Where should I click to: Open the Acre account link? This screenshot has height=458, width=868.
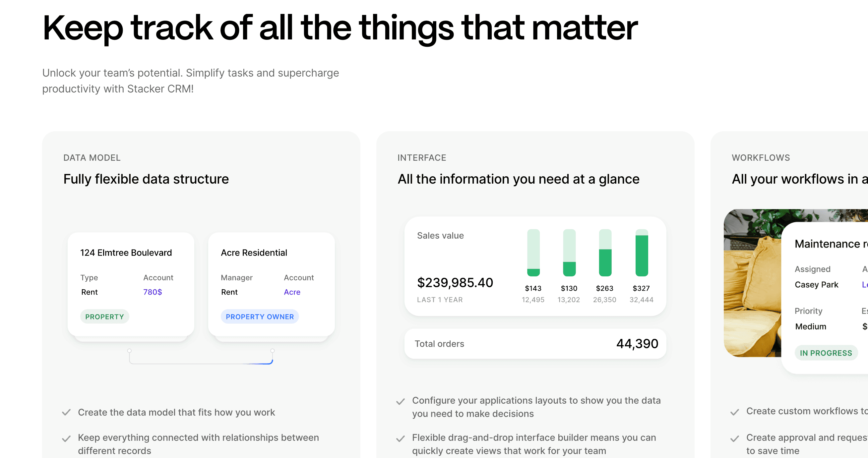tap(292, 292)
